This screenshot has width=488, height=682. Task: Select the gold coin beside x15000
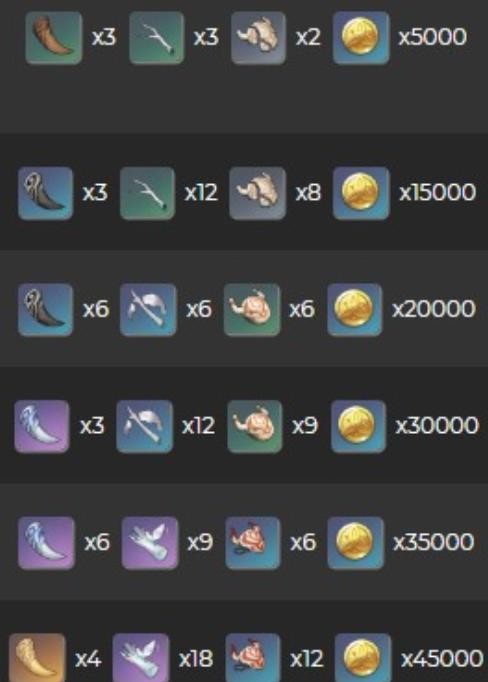point(361,193)
